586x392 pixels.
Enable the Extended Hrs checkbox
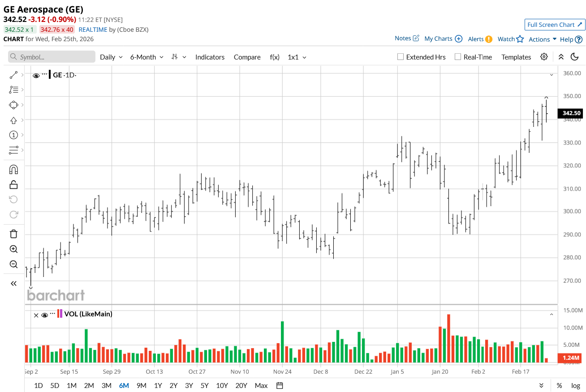[401, 57]
